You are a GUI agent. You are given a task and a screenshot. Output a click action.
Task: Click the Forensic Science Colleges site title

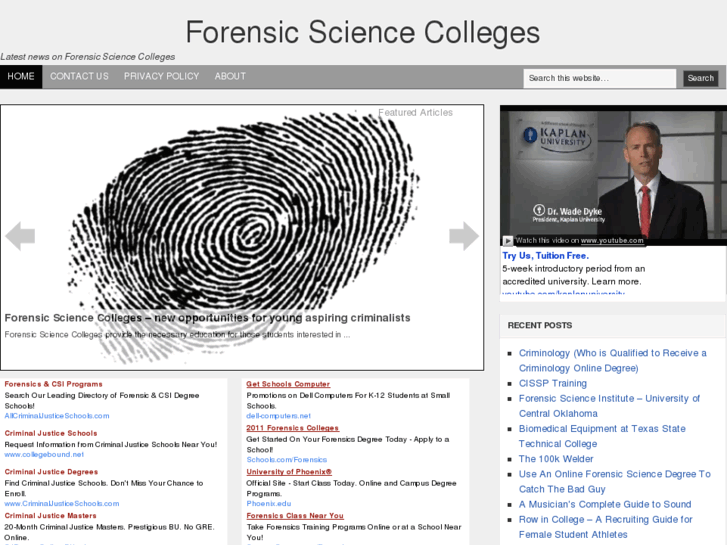point(363,32)
